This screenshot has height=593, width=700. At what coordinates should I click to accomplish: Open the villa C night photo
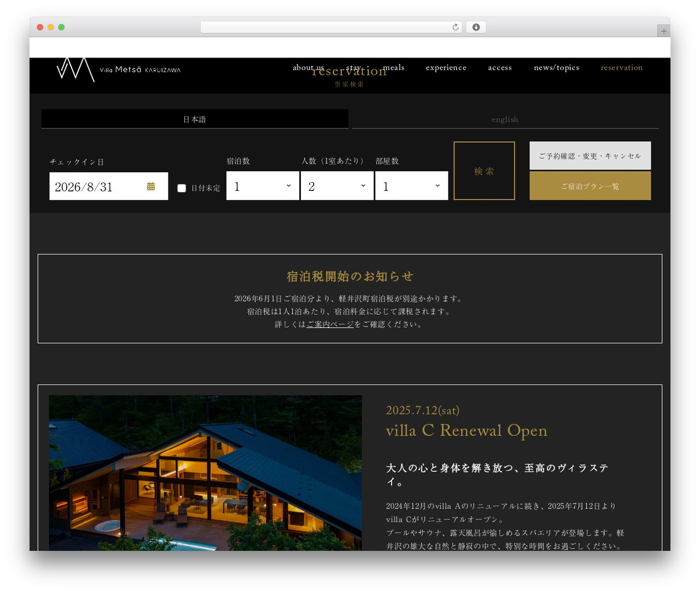(205, 473)
